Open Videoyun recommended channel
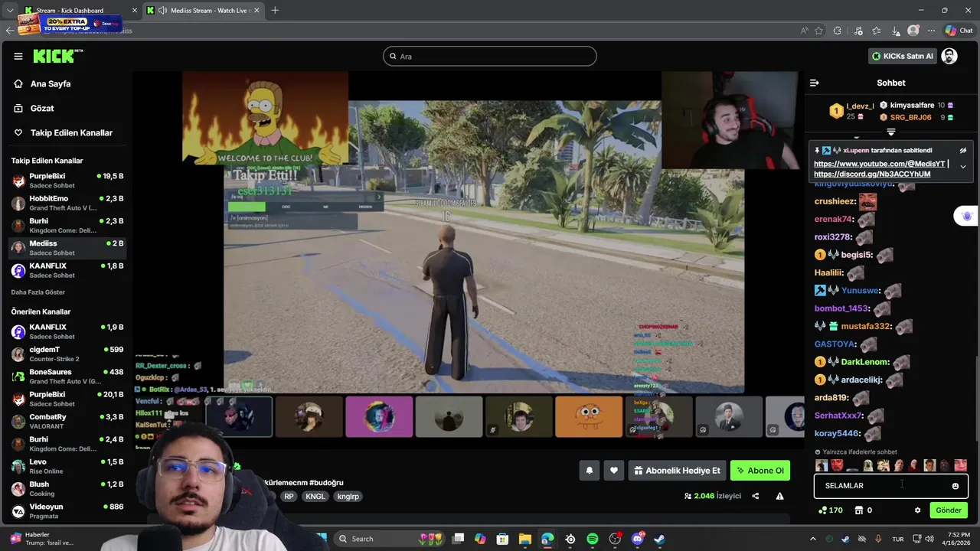 67,511
